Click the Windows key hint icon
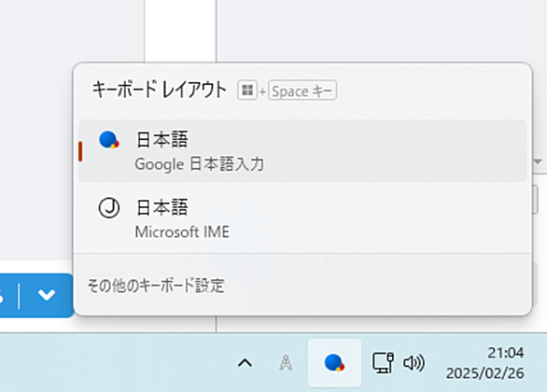The height and width of the screenshot is (392, 547). [247, 91]
